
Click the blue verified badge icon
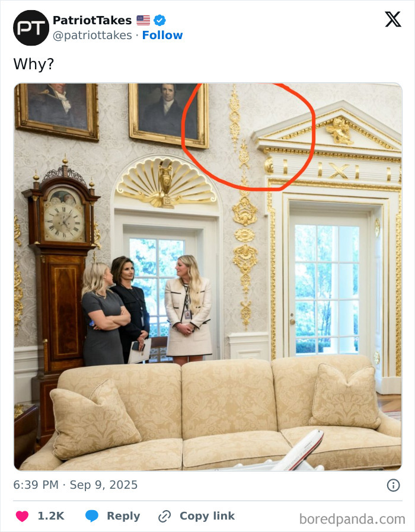point(159,20)
